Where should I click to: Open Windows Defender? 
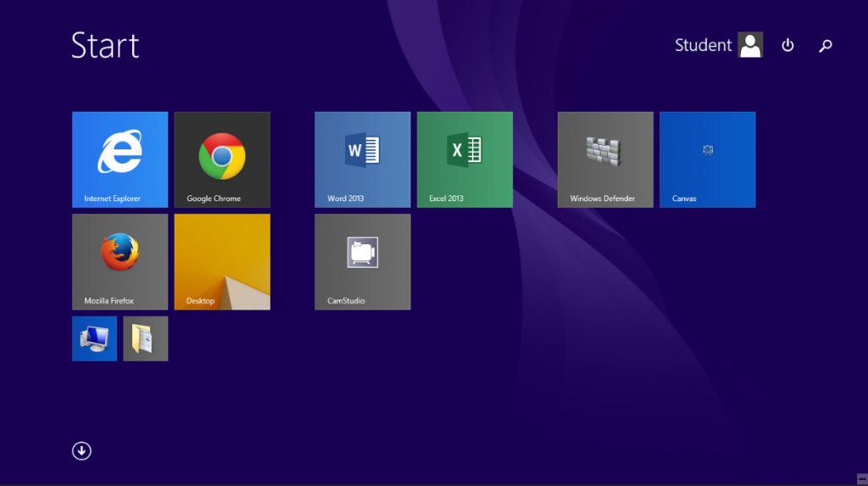click(605, 159)
